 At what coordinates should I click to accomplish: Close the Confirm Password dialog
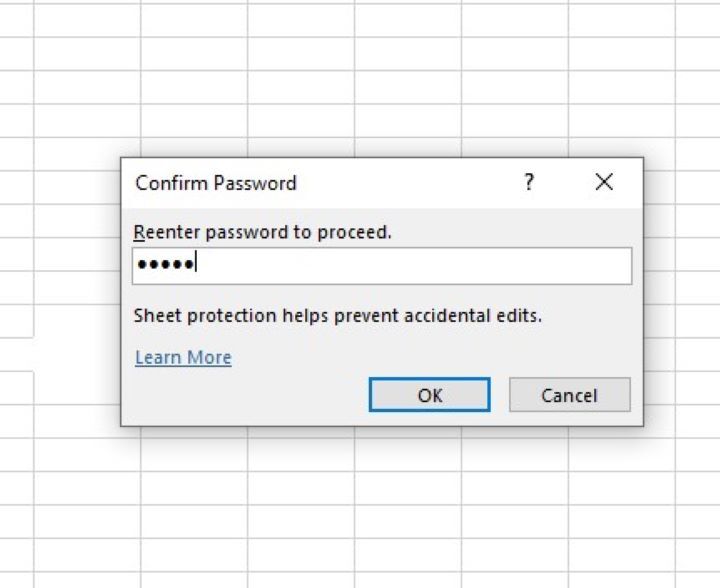coord(603,182)
